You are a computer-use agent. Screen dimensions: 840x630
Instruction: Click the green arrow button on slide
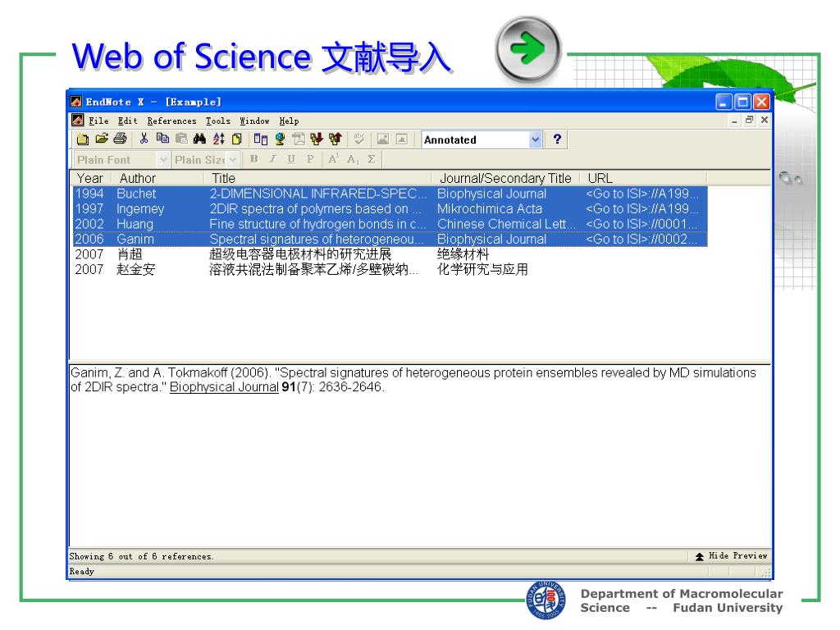click(x=528, y=48)
